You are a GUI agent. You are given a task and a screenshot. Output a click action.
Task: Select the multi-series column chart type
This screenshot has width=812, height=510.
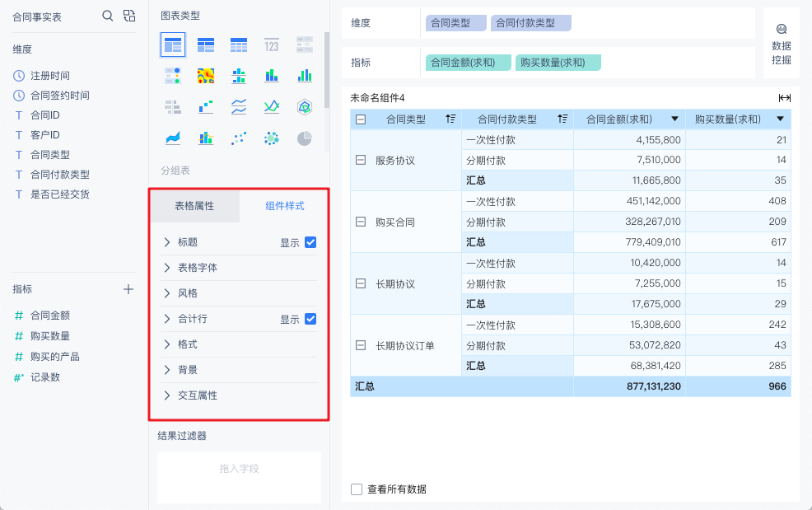(305, 76)
